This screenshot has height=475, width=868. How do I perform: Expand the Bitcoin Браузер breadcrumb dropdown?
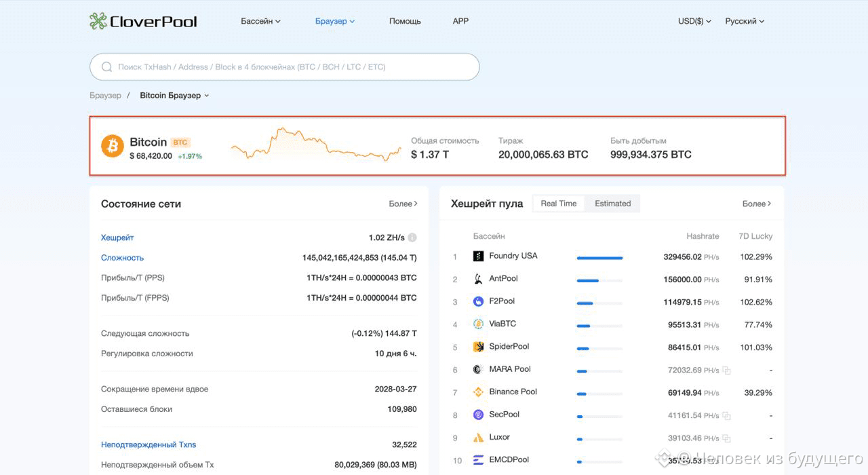coord(174,96)
